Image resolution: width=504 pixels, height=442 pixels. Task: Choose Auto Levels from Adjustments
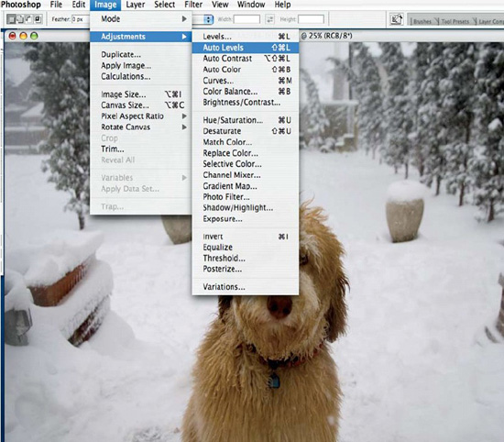click(246, 48)
